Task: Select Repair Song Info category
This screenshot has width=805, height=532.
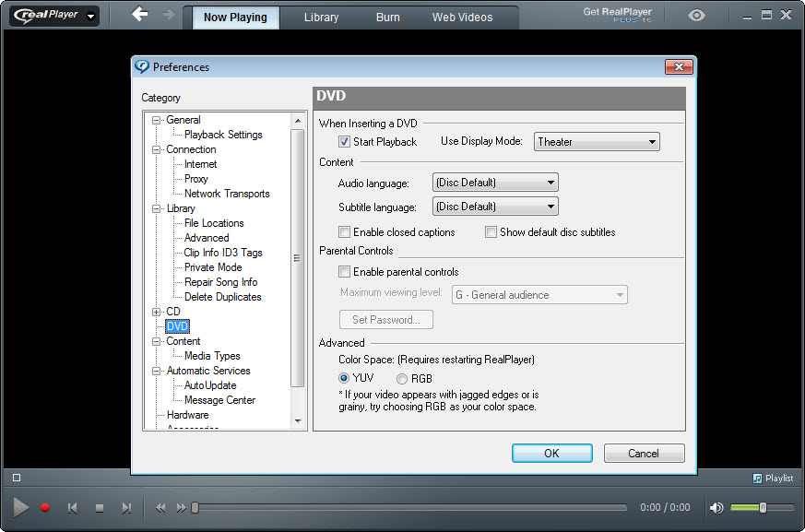Action: 220,282
